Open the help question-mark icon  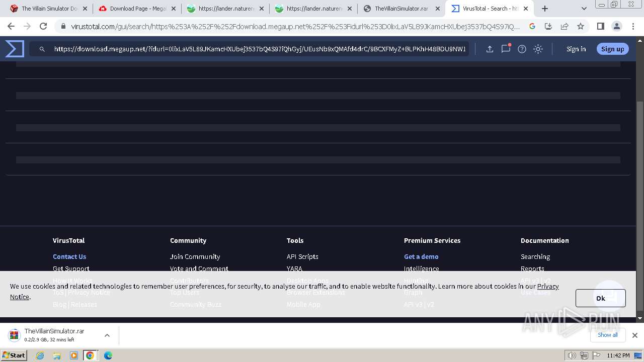coord(522,49)
